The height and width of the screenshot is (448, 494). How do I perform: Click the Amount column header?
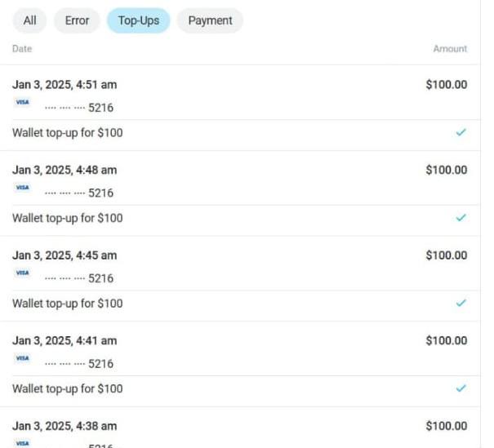(450, 49)
